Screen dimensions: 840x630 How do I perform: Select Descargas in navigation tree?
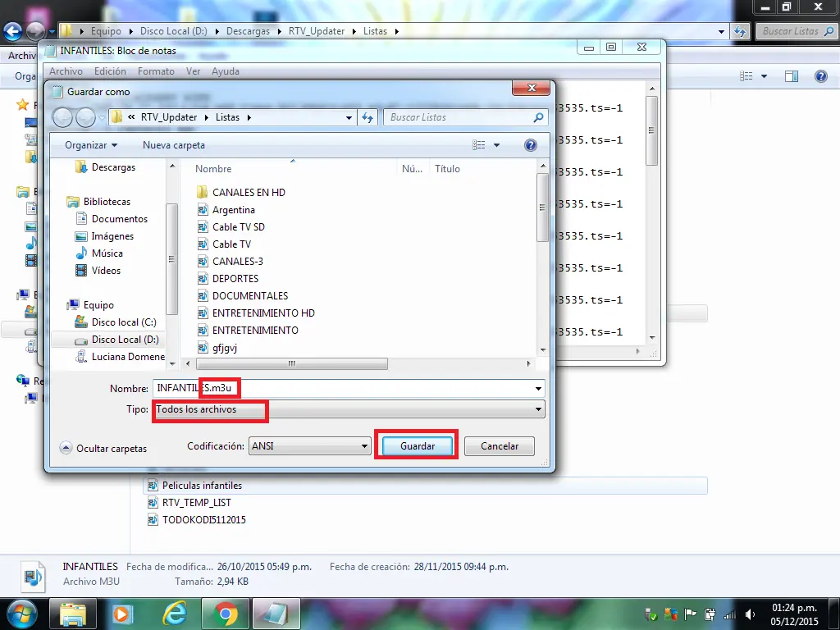coord(113,167)
